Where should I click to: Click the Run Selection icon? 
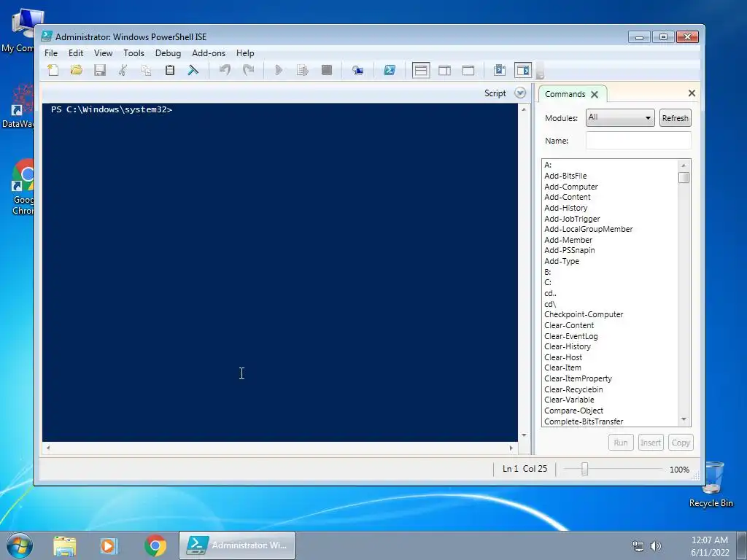[x=303, y=71]
